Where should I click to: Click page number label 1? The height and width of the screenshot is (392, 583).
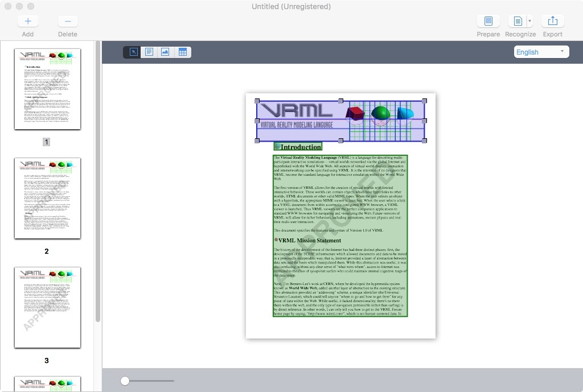pyautogui.click(x=47, y=142)
